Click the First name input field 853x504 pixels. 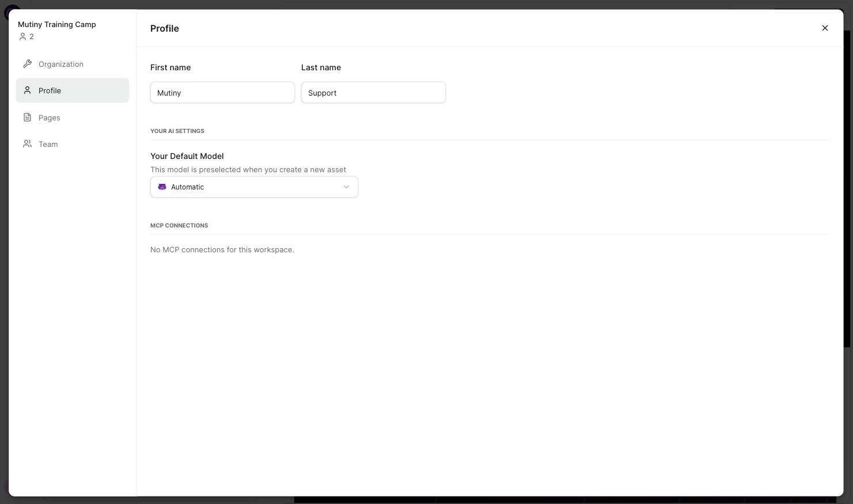(222, 93)
